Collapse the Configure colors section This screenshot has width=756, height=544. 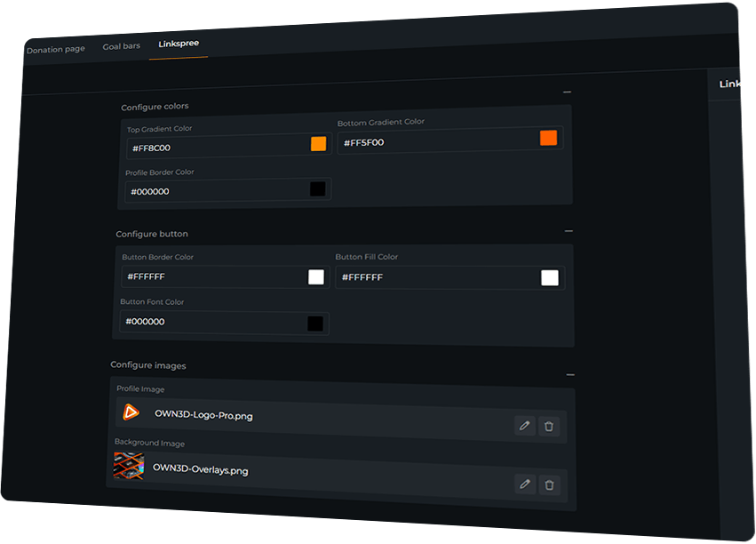pyautogui.click(x=567, y=92)
